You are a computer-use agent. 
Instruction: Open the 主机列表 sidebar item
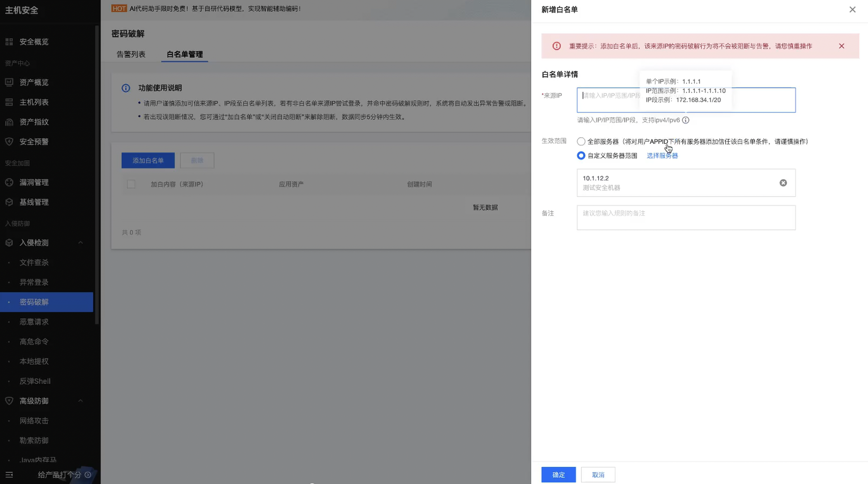pyautogui.click(x=34, y=102)
